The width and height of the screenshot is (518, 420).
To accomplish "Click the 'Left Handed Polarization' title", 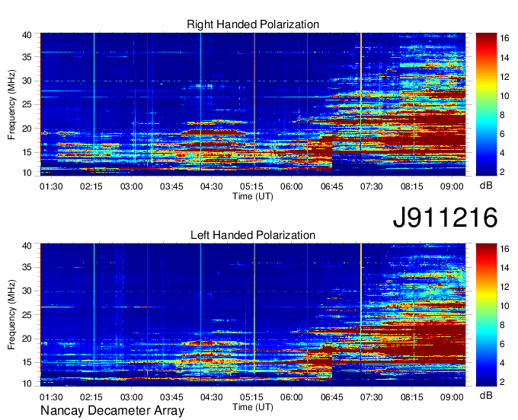I will tap(253, 235).
